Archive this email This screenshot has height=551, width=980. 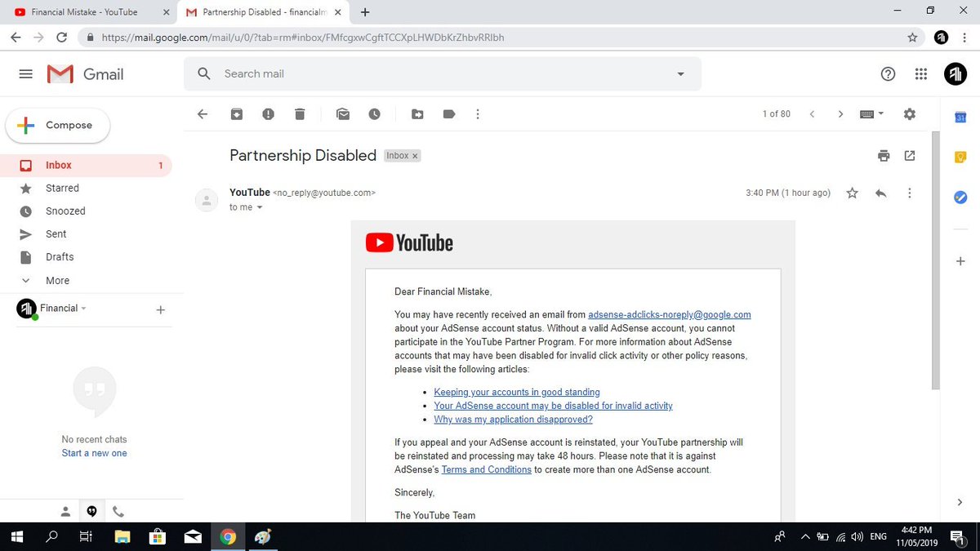point(236,114)
